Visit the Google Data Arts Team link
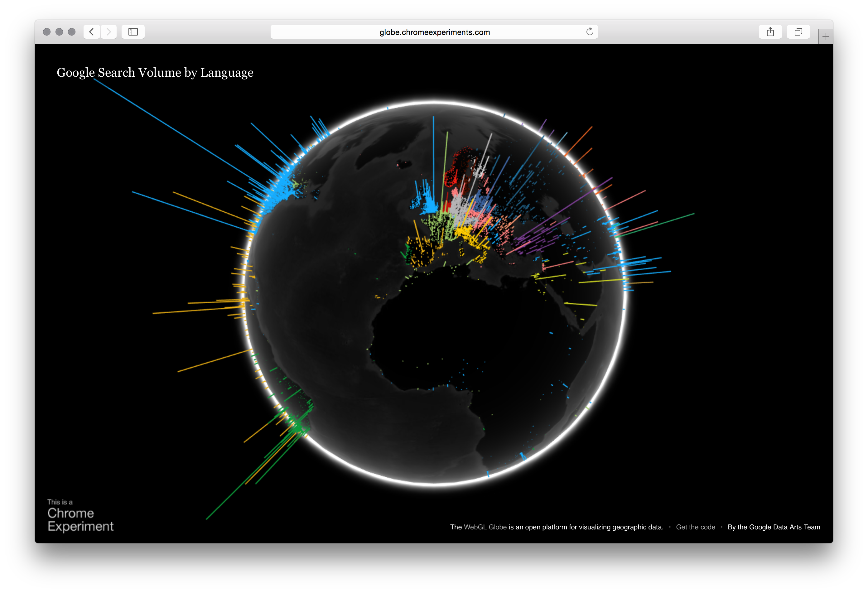 (x=774, y=527)
